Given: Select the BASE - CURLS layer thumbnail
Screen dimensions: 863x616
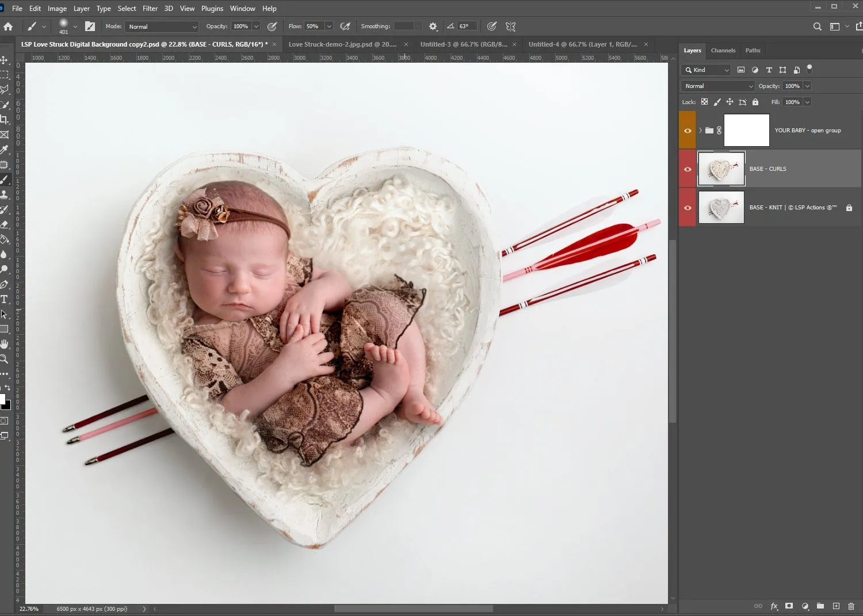Looking at the screenshot, I should [x=721, y=169].
